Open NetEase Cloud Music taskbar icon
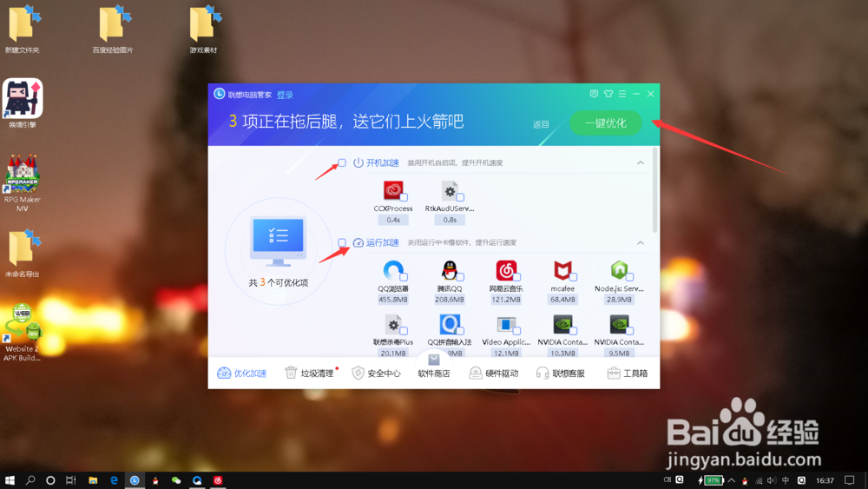The width and height of the screenshot is (868, 489). (218, 480)
